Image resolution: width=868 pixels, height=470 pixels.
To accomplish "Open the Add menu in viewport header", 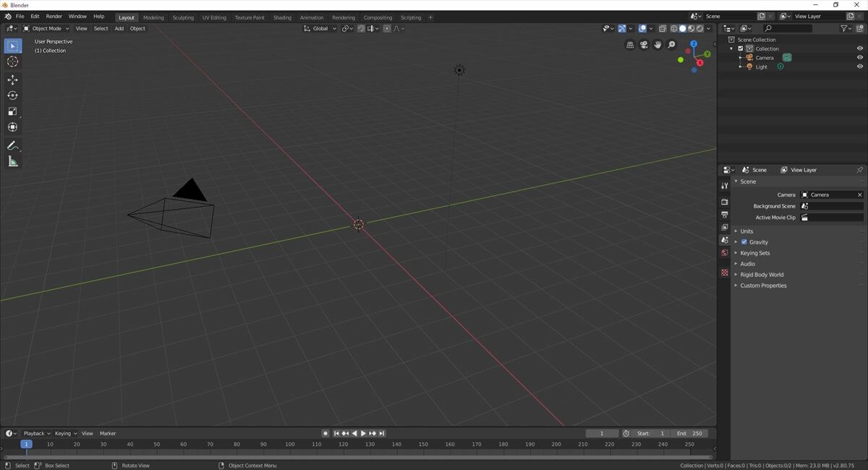I will point(119,29).
